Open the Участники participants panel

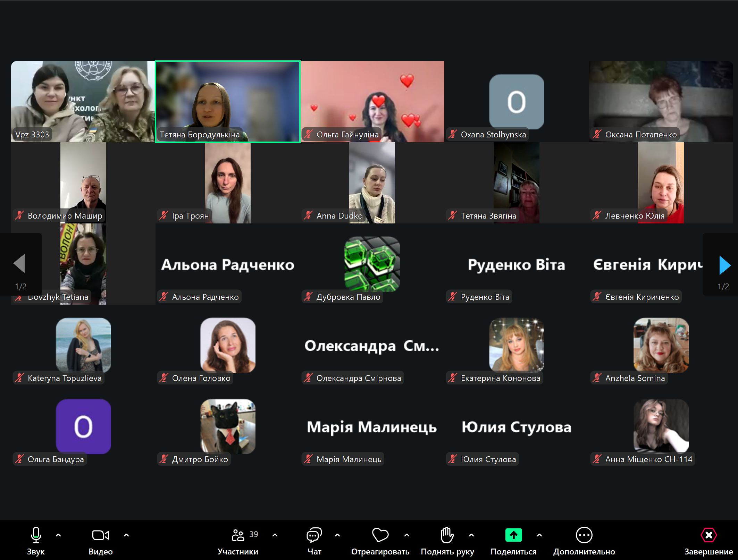238,535
